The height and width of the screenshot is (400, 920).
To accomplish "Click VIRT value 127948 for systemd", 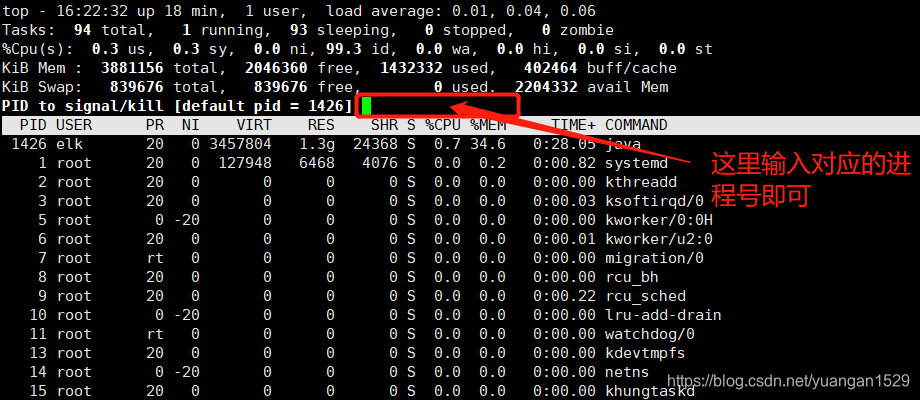I will (245, 163).
